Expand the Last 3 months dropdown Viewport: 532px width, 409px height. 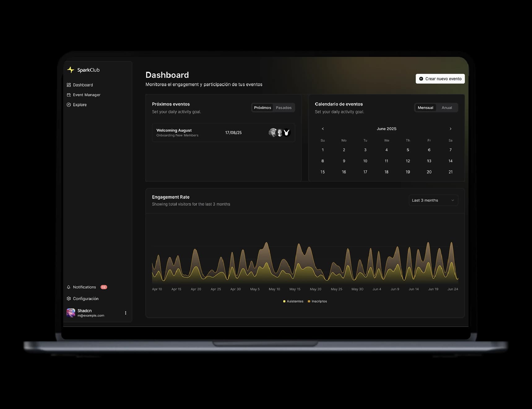point(433,200)
